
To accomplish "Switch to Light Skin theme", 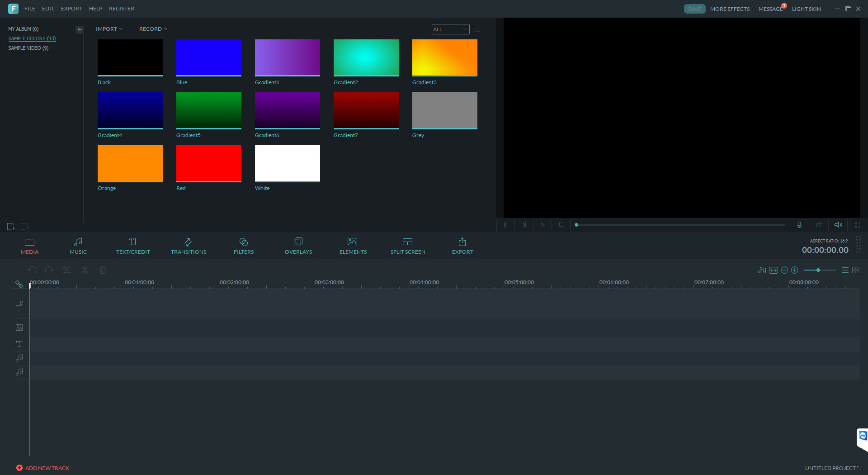I will (x=806, y=9).
